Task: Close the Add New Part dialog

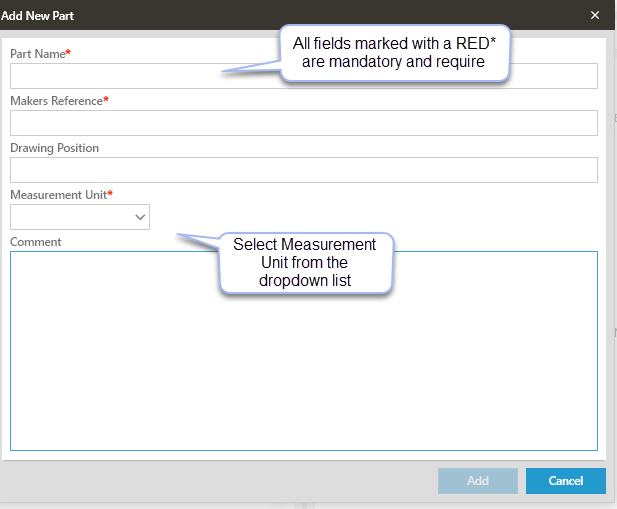Action: (x=595, y=15)
